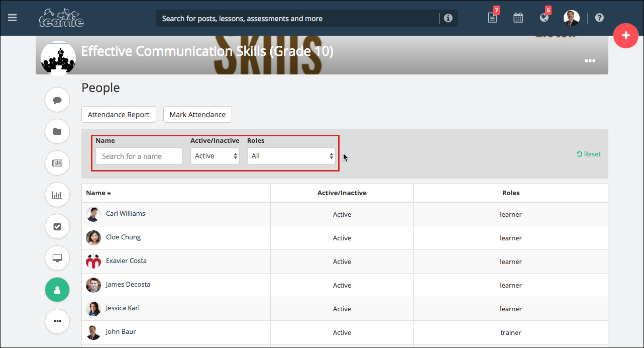Open Cloe Chung profile link

(124, 237)
